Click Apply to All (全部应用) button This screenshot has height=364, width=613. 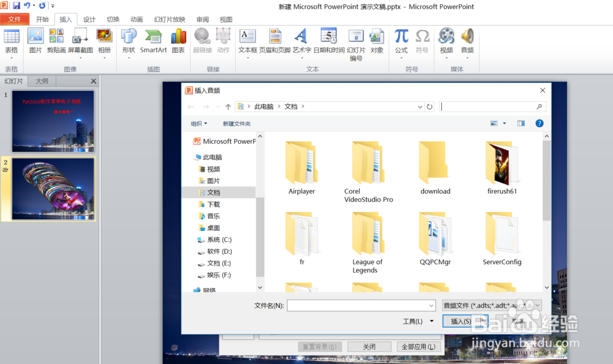coord(418,346)
